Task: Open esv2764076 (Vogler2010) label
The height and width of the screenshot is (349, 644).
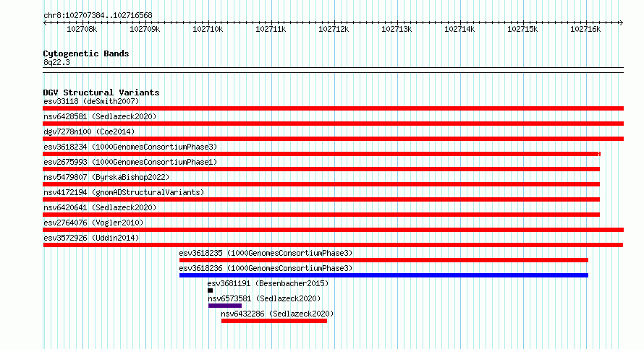Action: coord(93,223)
